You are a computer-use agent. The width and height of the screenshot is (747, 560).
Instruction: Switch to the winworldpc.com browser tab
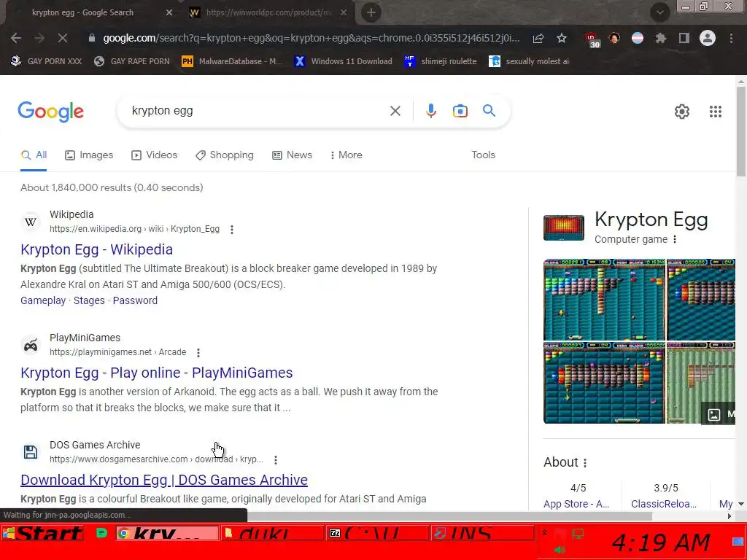267,13
